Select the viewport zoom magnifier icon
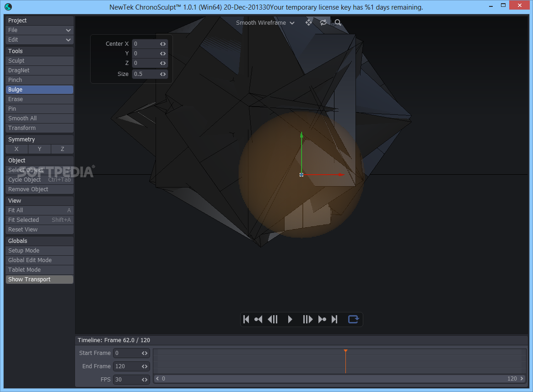The image size is (533, 392). click(x=338, y=22)
